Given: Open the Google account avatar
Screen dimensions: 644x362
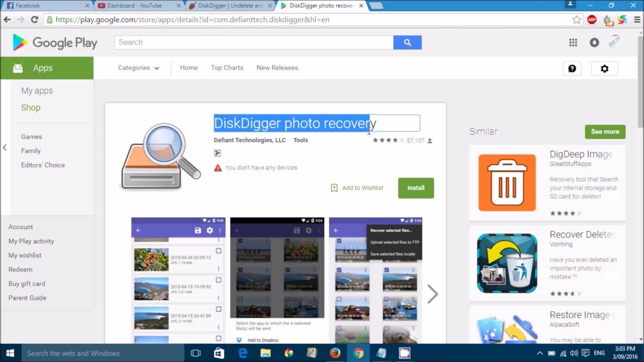Looking at the screenshot, I should [615, 42].
